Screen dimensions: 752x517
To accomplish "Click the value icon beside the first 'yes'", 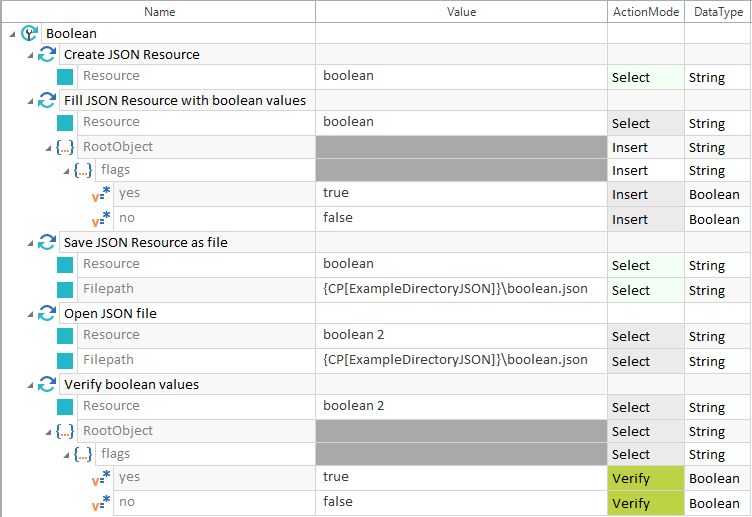I will [101, 194].
